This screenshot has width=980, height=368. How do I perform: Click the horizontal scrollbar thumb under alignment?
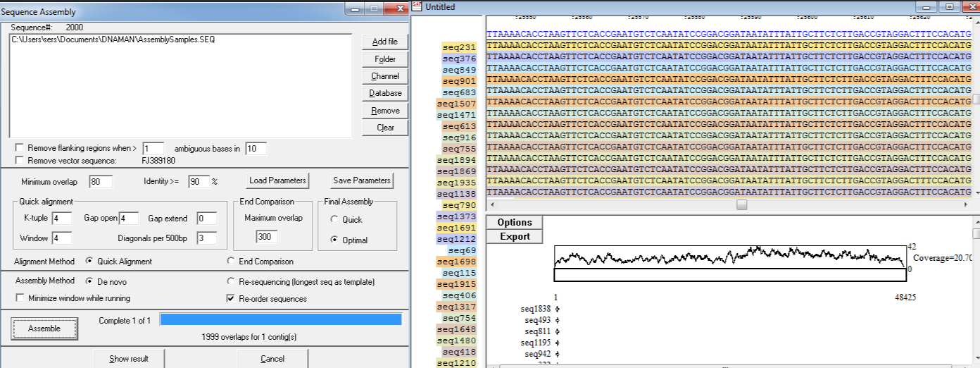pos(741,204)
